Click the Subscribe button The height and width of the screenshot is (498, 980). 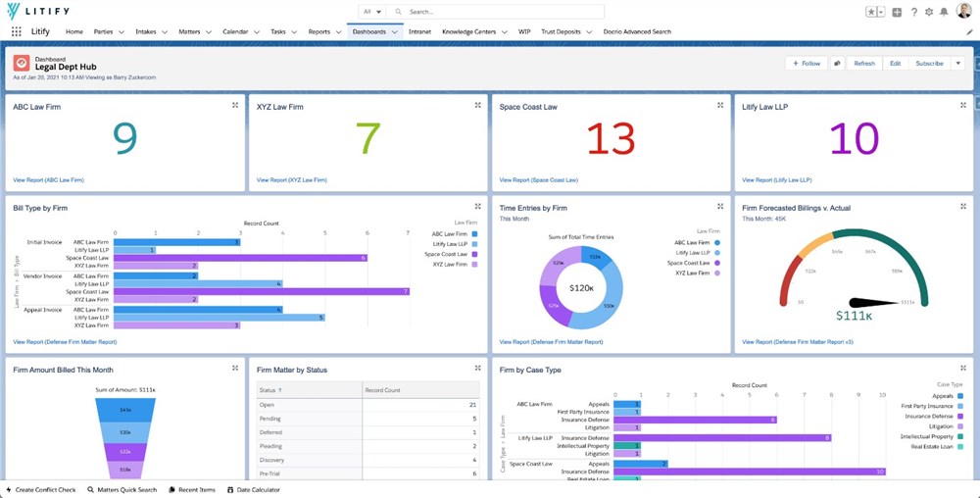coord(929,63)
